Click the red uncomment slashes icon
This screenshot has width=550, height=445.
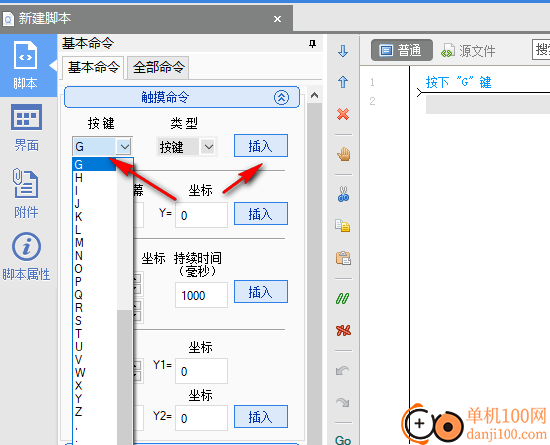click(x=343, y=330)
